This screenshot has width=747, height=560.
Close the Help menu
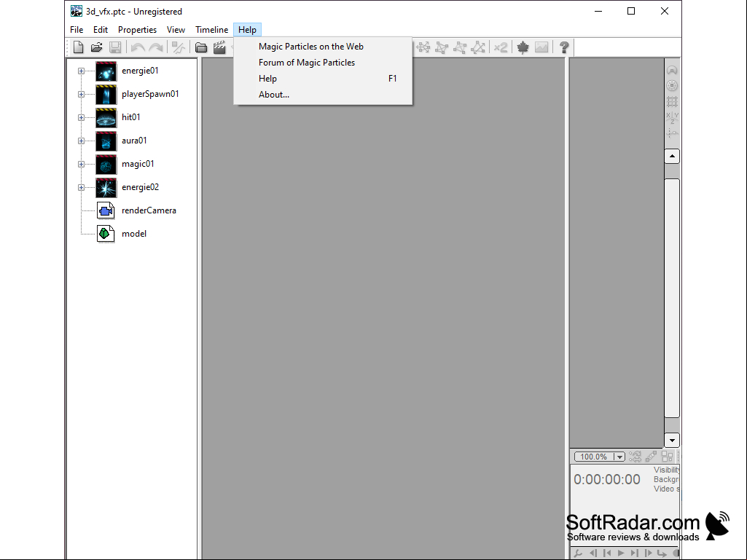point(247,30)
